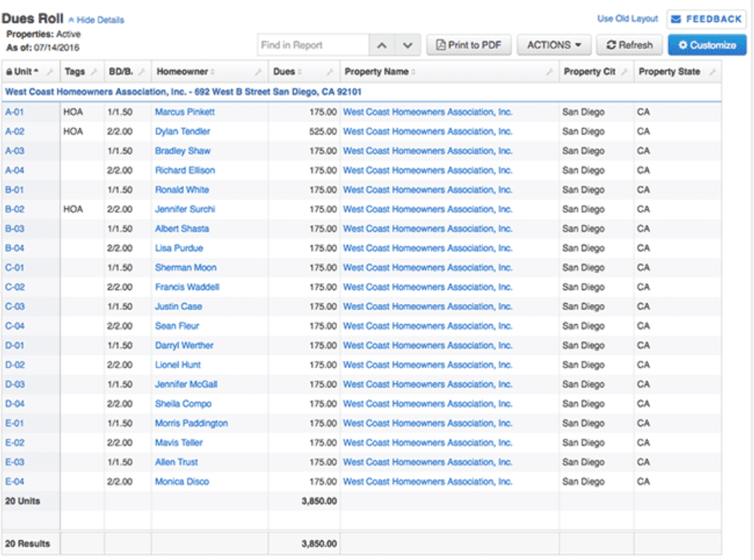
Task: Sort the table by Unit column
Action: coord(23,72)
